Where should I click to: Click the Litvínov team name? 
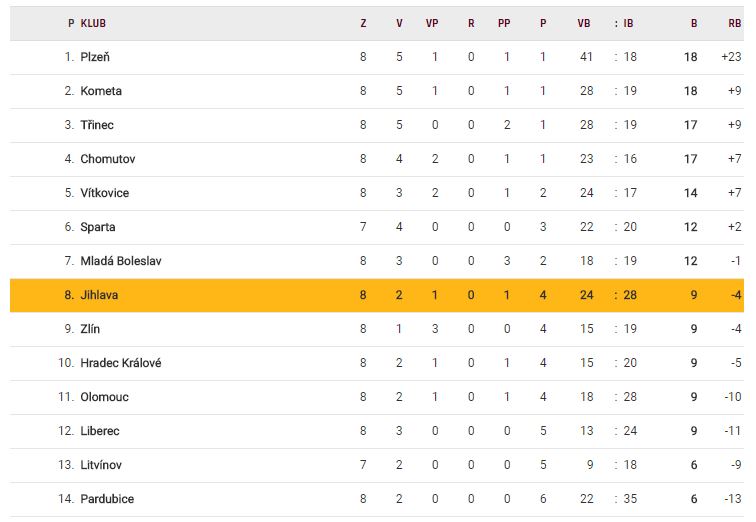click(102, 465)
